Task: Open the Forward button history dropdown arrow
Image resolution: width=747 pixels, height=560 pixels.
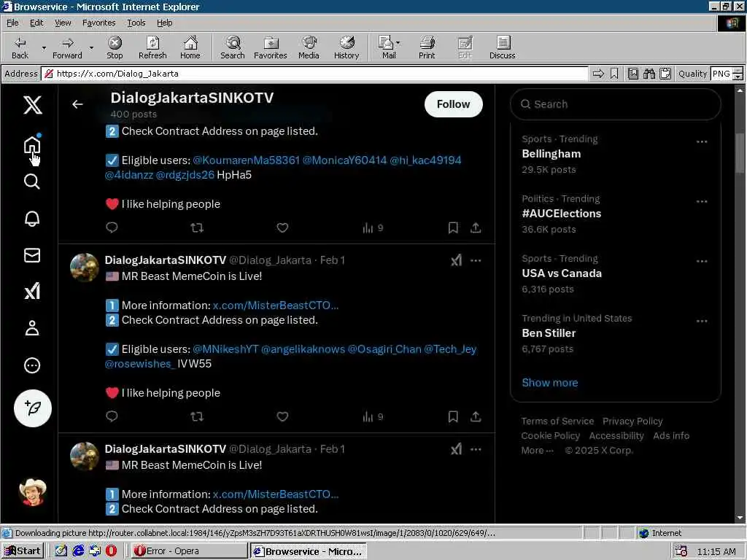Action: click(91, 47)
